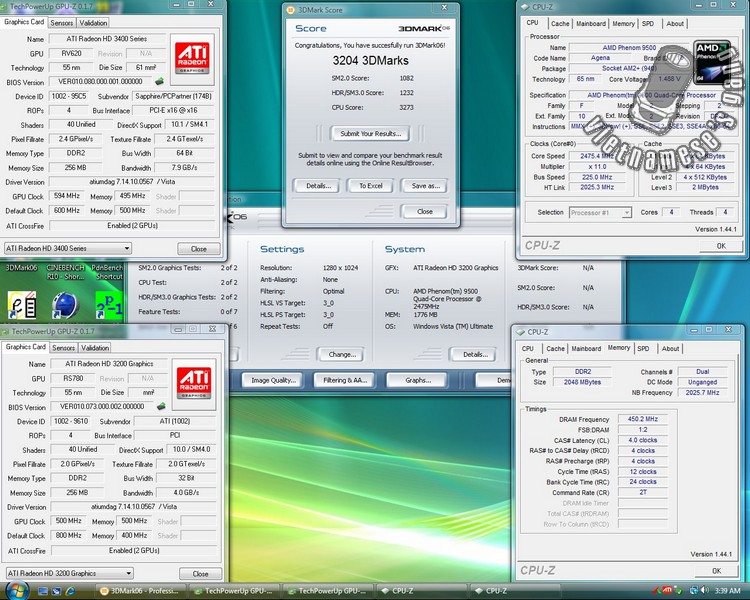
Task: Switch to Memory tab in upper CPU-Z
Action: pyautogui.click(x=624, y=23)
